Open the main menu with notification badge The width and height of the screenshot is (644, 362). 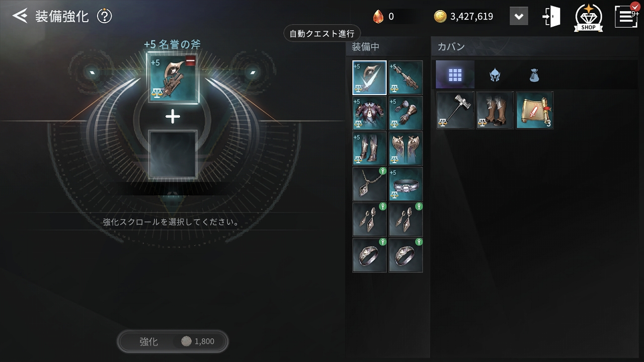(x=627, y=16)
